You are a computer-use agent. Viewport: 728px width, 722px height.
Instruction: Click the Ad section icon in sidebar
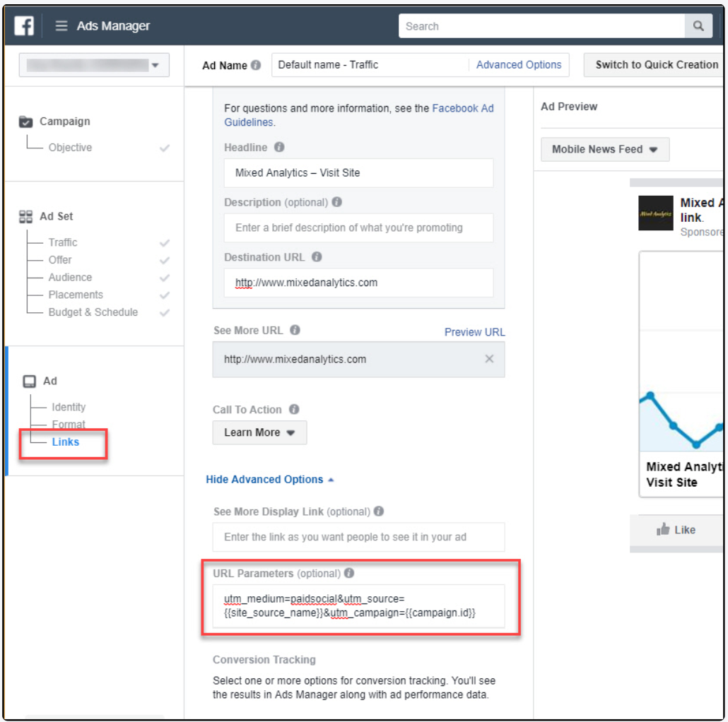pos(29,381)
